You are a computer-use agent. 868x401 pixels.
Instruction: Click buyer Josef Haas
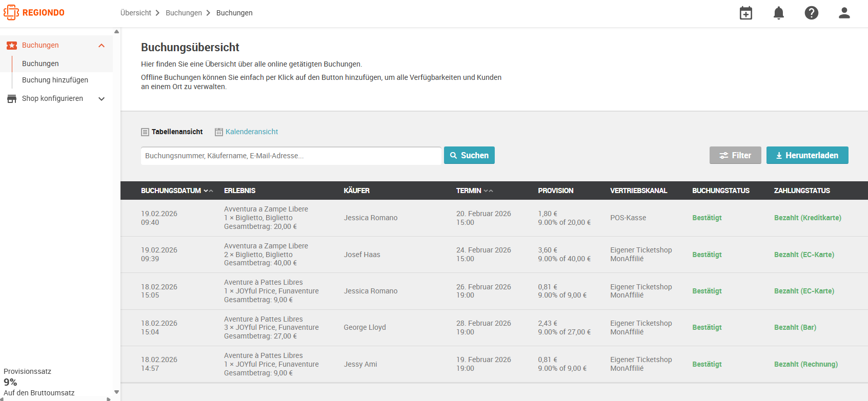click(x=362, y=255)
